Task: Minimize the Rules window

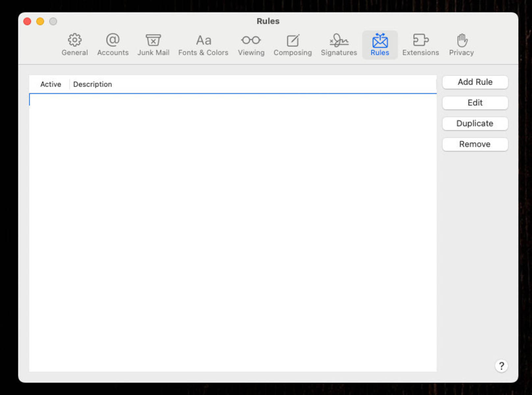Action: [40, 21]
